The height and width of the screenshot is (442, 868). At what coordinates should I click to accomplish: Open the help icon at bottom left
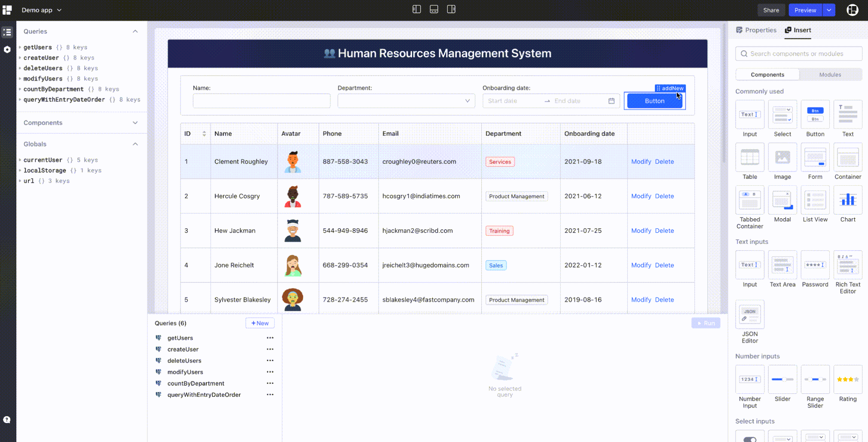(7, 419)
